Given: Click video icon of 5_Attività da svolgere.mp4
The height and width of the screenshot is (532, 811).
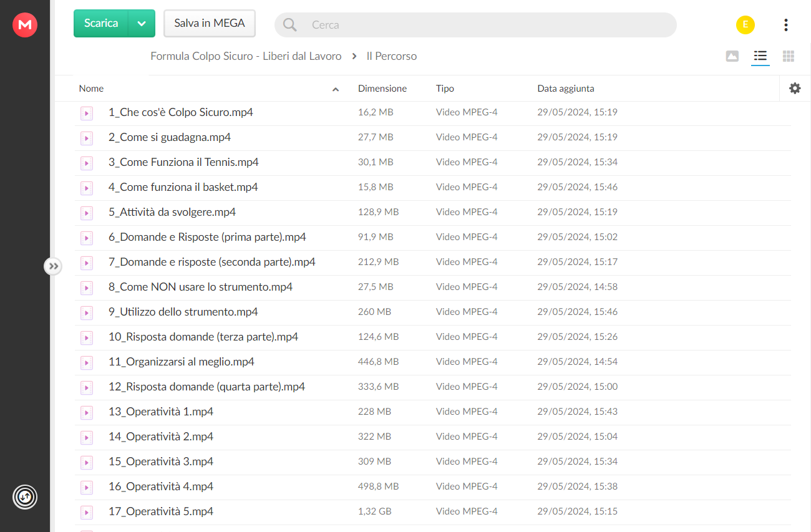Looking at the screenshot, I should 87,213.
